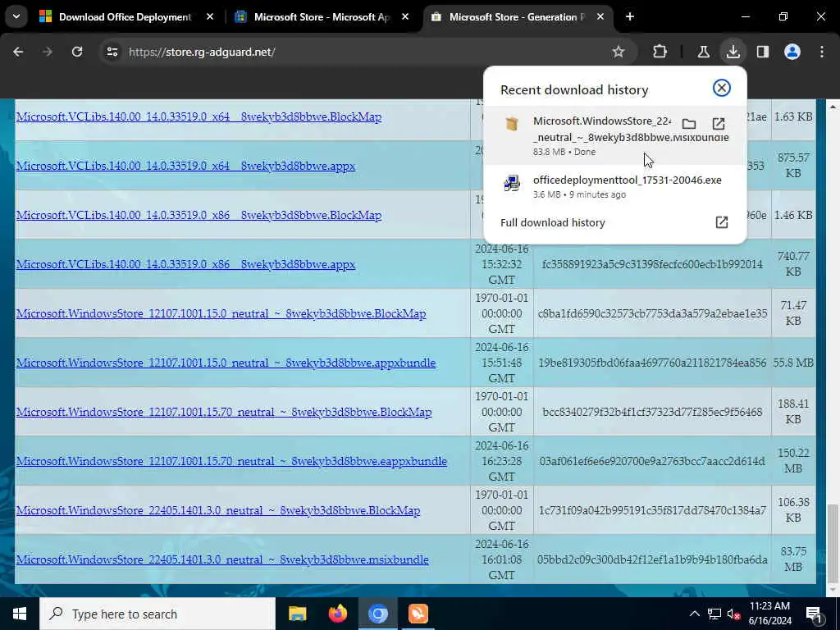This screenshot has height=630, width=840.
Task: Open a new browser tab
Action: tap(630, 17)
